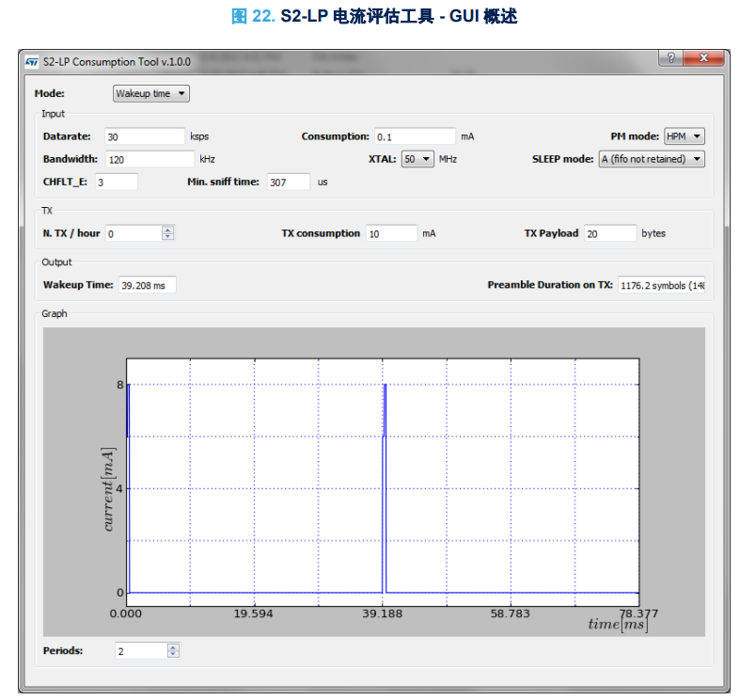The image size is (740, 700).
Task: Click the Wakeup Time output field
Action: tap(147, 285)
